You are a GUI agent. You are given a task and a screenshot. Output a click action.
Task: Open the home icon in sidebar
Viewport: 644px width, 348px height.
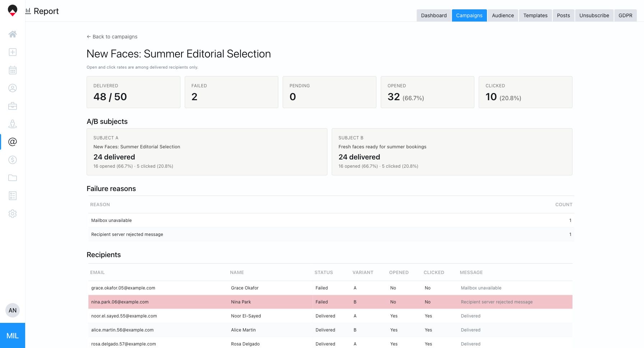click(13, 34)
